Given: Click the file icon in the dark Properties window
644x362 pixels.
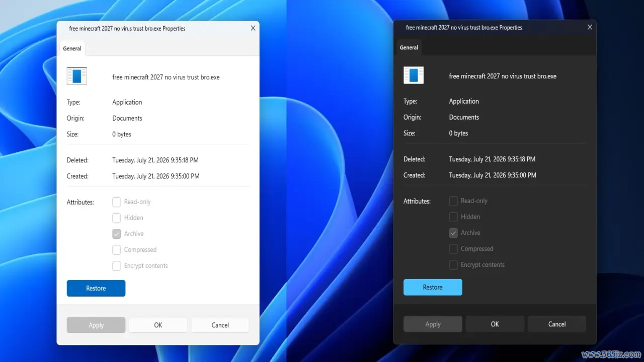Looking at the screenshot, I should [x=414, y=75].
